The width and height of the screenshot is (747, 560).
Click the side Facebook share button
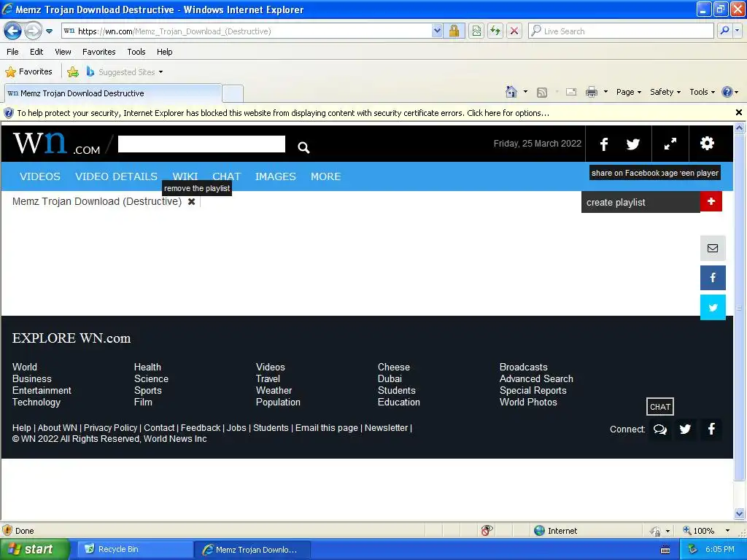pos(713,278)
